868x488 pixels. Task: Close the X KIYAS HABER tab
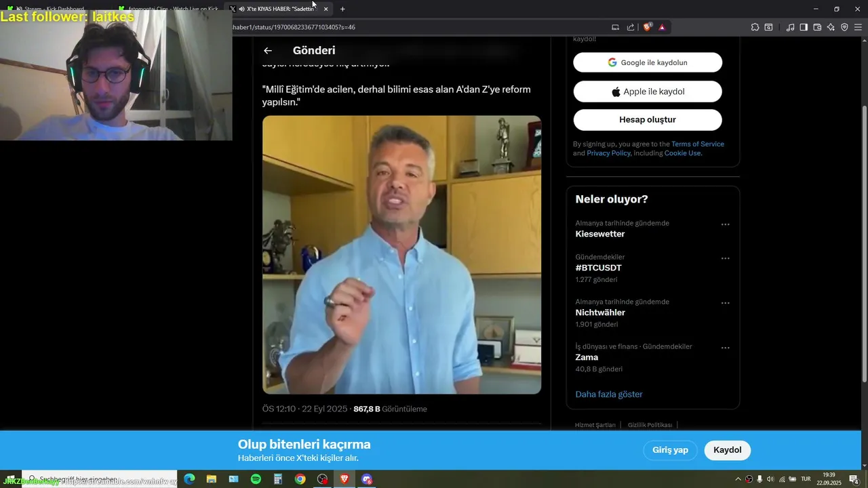click(x=325, y=9)
